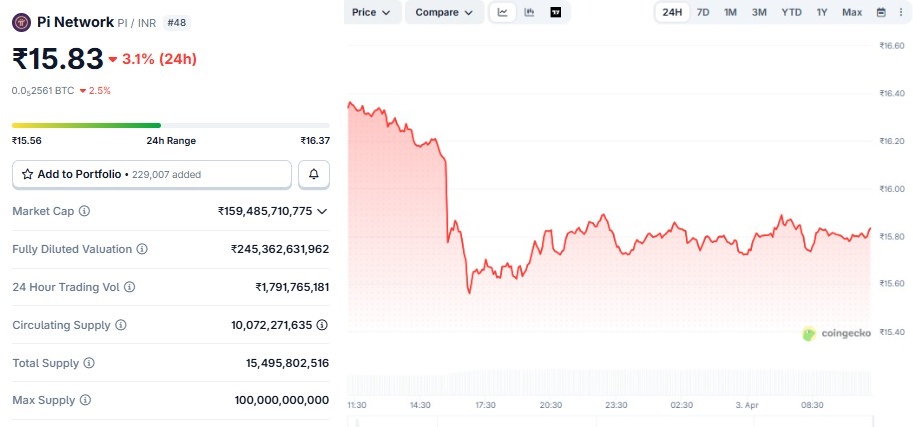The image size is (913, 427).
Task: Click the Market Cap info icon
Action: coord(84,211)
